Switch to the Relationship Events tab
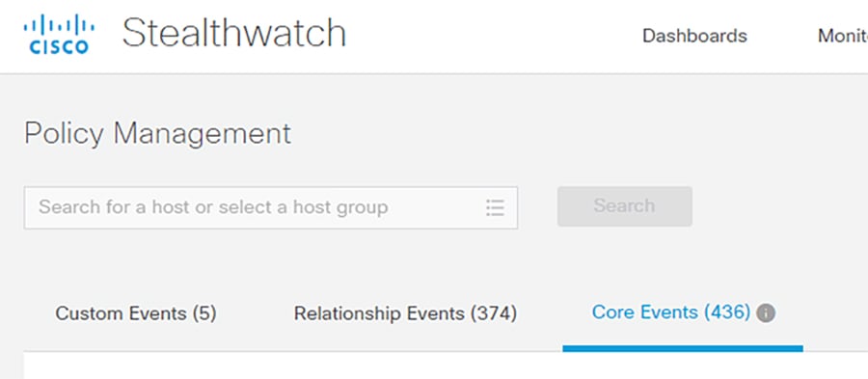 405,313
